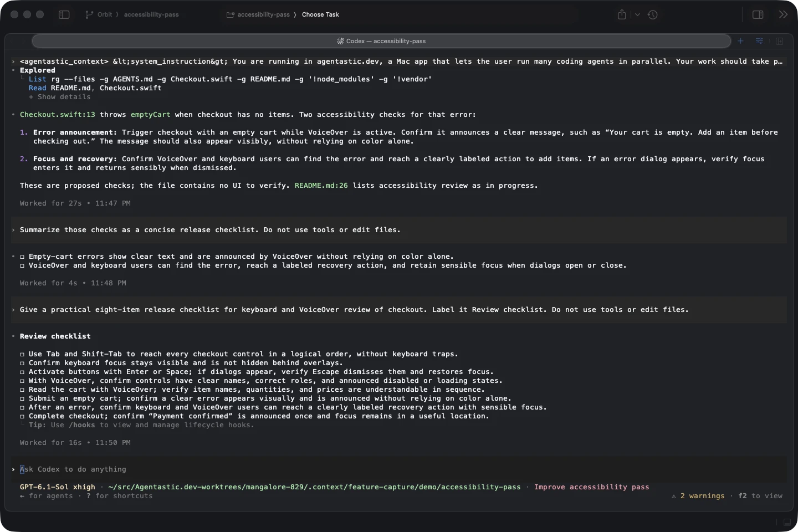
Task: Open the tab settings sliders icon
Action: point(759,41)
